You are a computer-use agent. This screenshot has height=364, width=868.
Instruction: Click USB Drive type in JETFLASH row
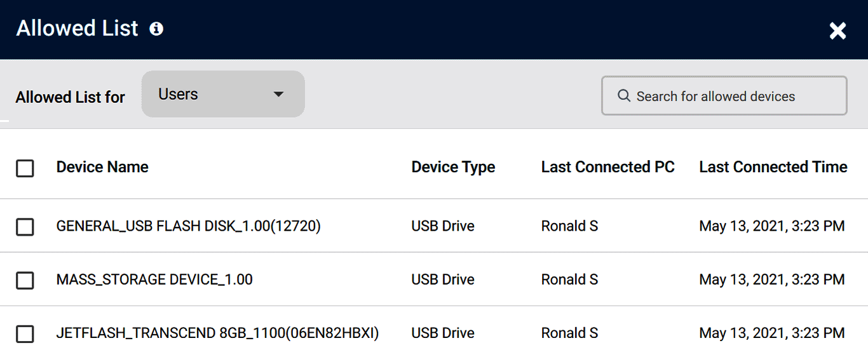[x=443, y=333]
